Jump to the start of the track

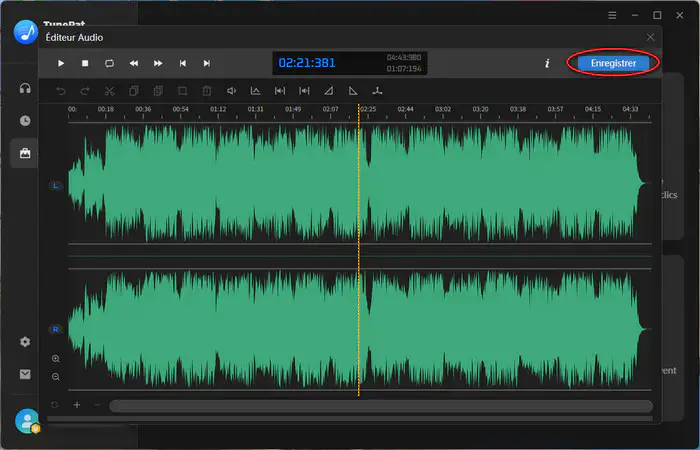[x=183, y=63]
